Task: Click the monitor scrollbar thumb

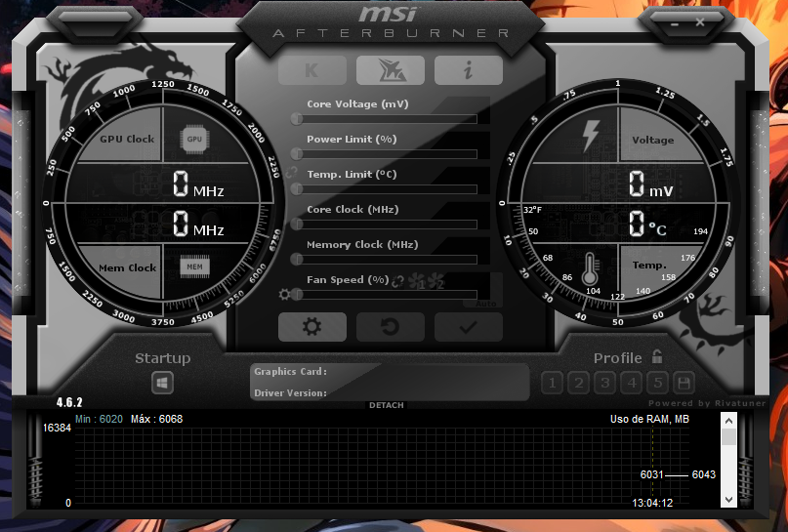Action: (728, 436)
